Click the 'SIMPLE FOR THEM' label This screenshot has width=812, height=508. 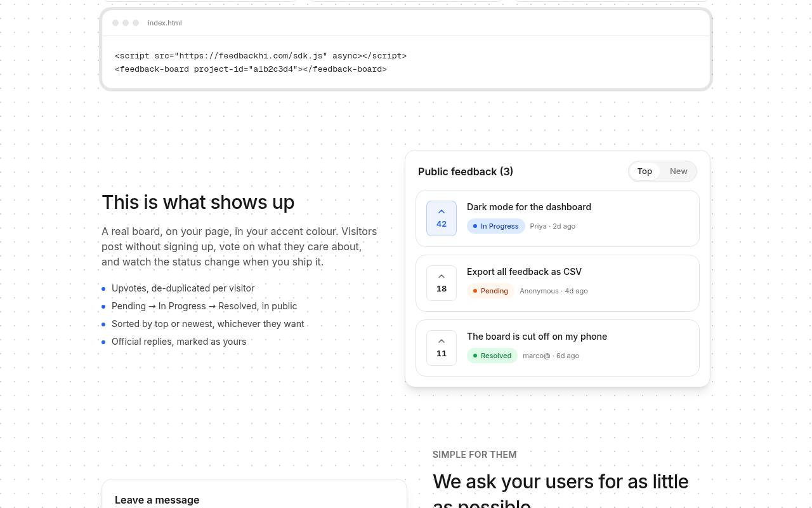[x=475, y=455]
